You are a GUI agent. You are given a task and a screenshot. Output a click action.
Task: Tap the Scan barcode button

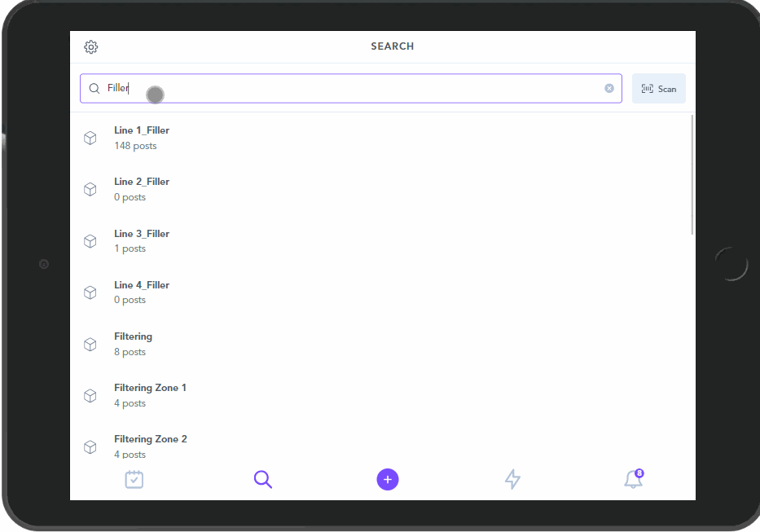click(x=658, y=89)
